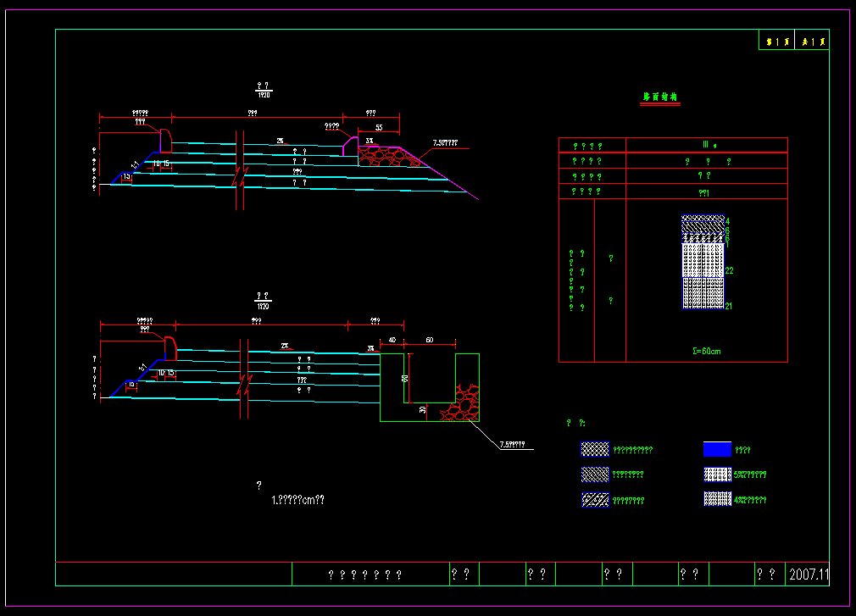Click the 2007.11 date cell in title block
This screenshot has height=616, width=856.
point(809,574)
